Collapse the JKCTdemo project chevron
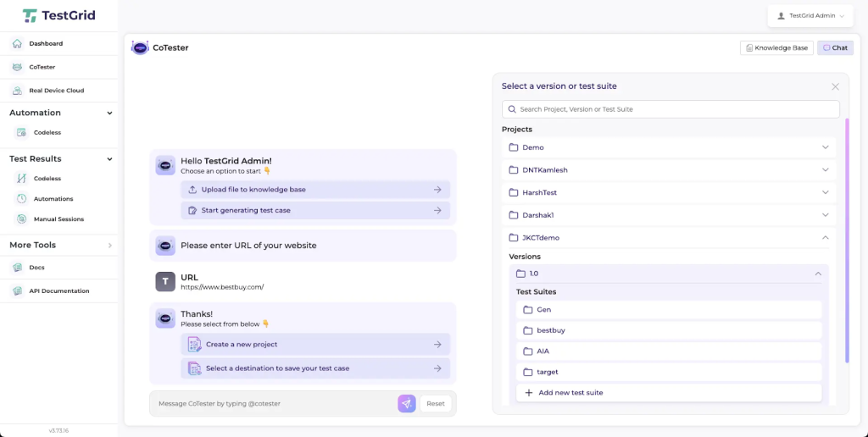This screenshot has width=868, height=437. tap(826, 237)
